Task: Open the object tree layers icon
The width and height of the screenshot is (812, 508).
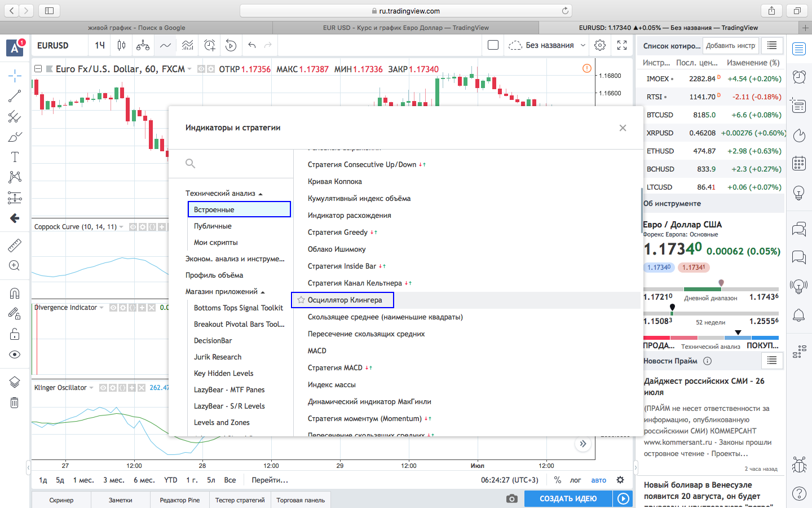Action: coord(15,382)
